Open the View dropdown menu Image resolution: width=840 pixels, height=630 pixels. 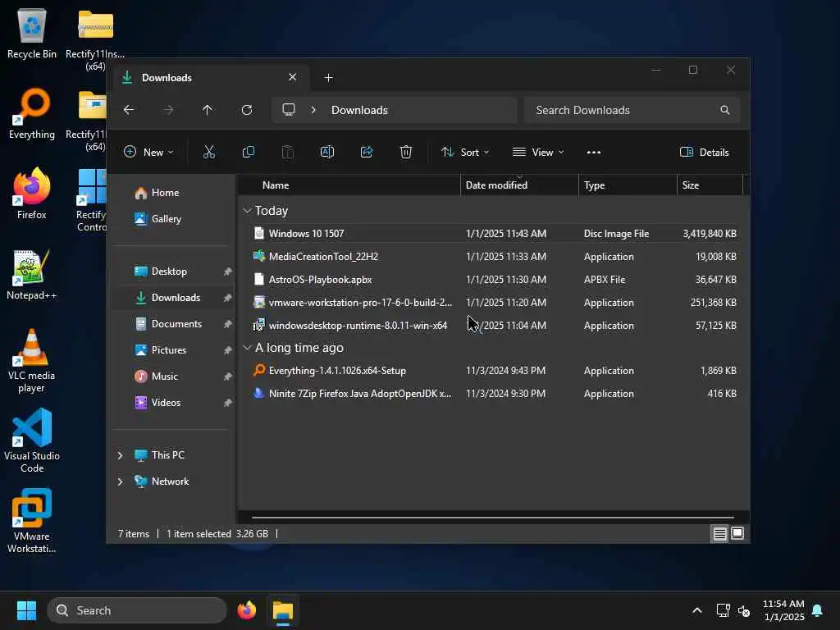[x=538, y=152]
